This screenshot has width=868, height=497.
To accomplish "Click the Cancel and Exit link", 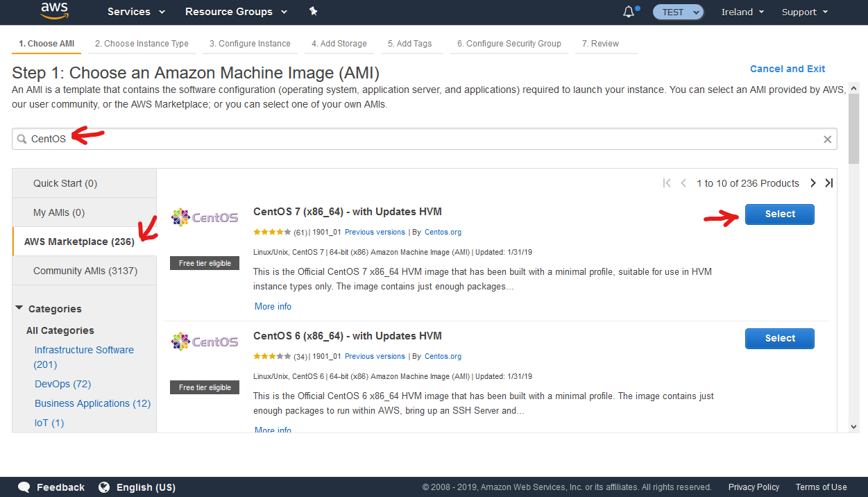I will coord(788,69).
